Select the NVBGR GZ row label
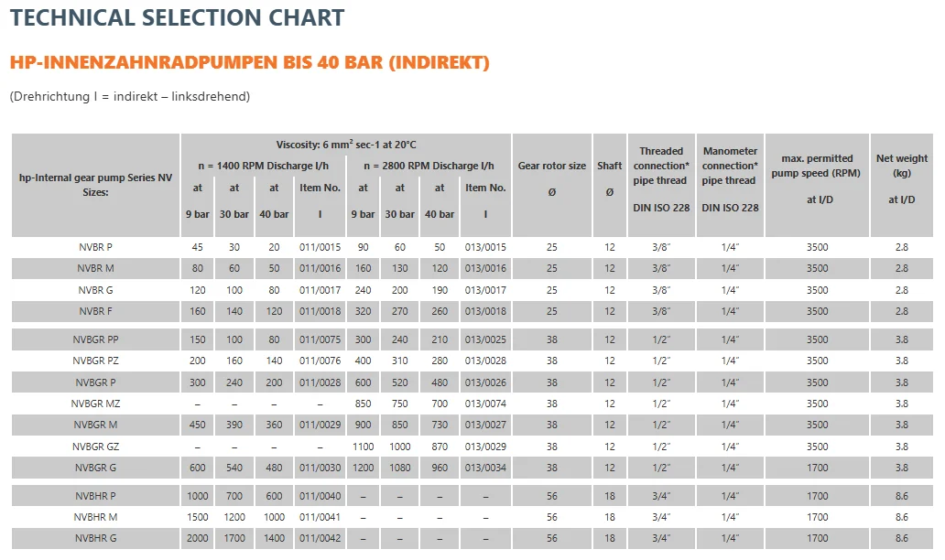Image resolution: width=945 pixels, height=560 pixels. tap(95, 447)
